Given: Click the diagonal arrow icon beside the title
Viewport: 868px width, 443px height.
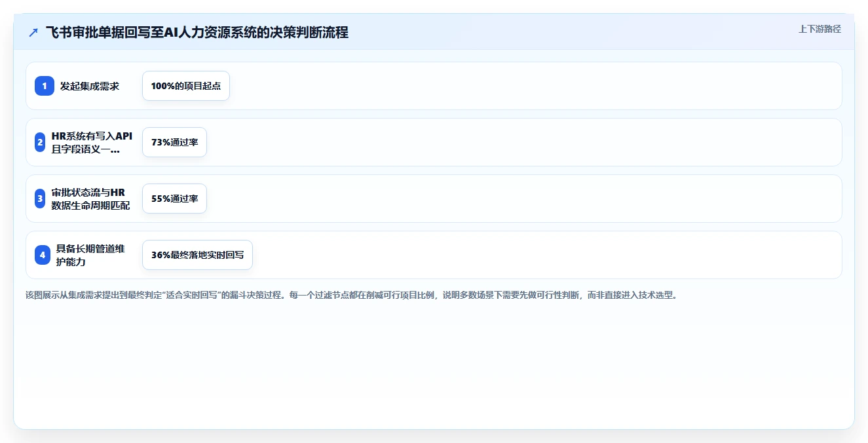Looking at the screenshot, I should [x=33, y=32].
